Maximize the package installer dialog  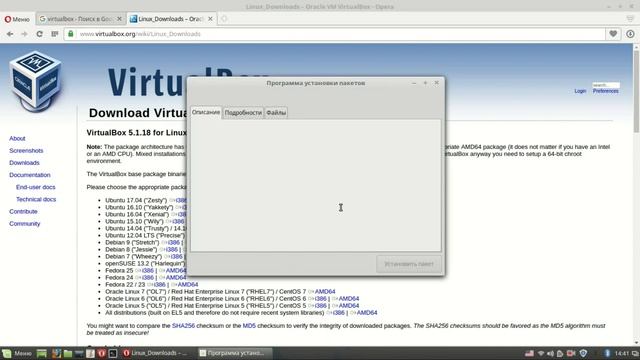click(x=425, y=83)
